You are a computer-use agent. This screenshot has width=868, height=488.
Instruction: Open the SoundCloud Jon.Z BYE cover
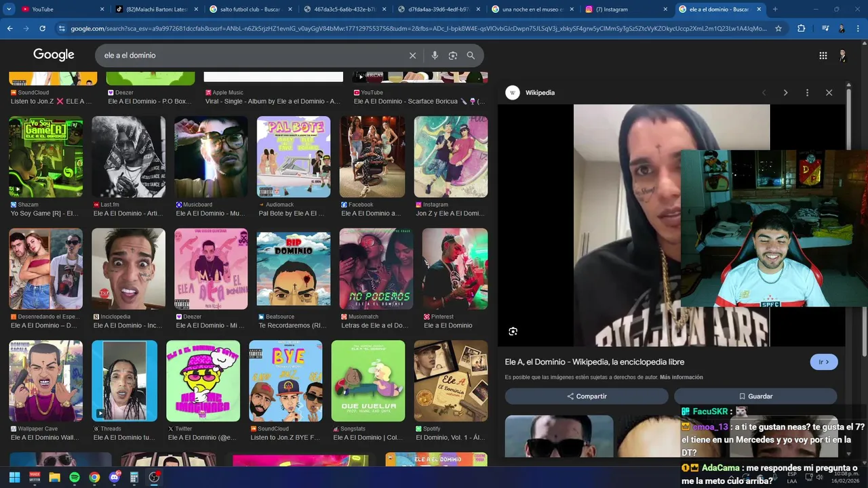[x=285, y=381]
